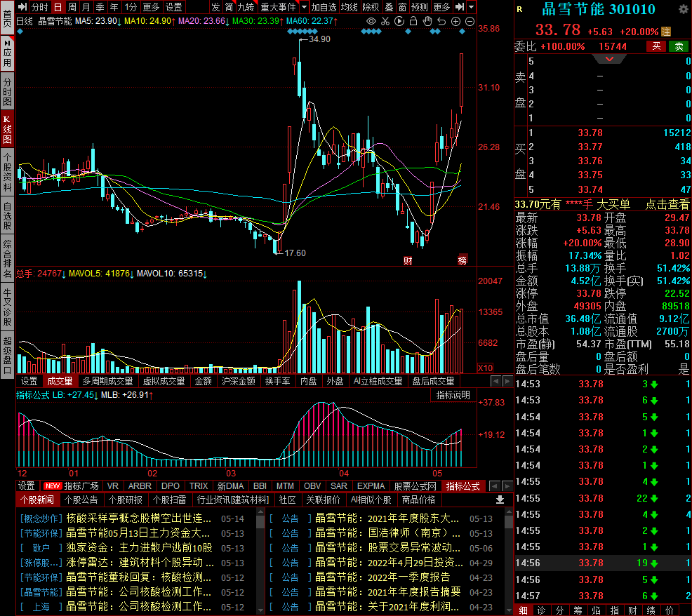Select the 月 monthly period tab
Screen dimensions: 692x616
pos(86,7)
